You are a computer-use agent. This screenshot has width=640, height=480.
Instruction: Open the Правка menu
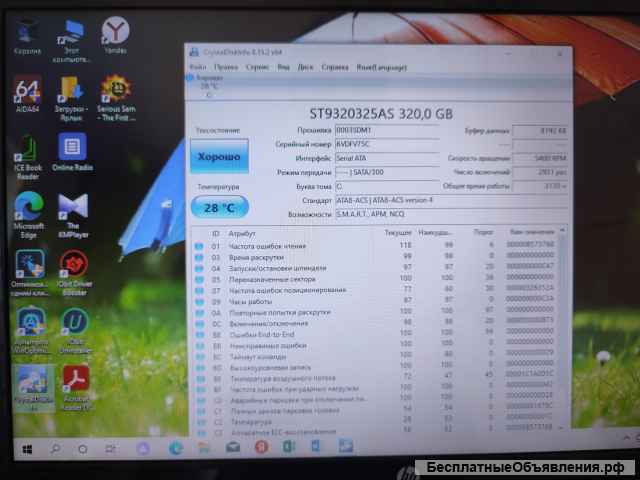pyautogui.click(x=226, y=67)
